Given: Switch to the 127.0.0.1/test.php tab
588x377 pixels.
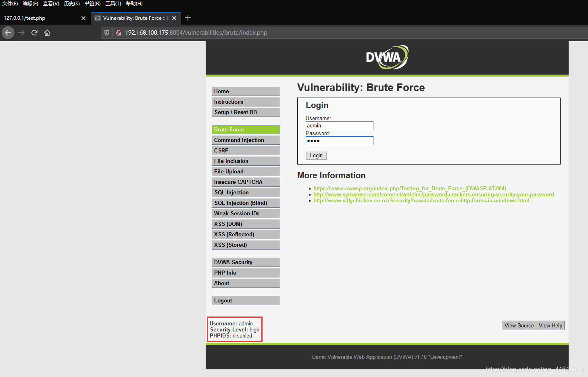Looking at the screenshot, I should pyautogui.click(x=45, y=18).
